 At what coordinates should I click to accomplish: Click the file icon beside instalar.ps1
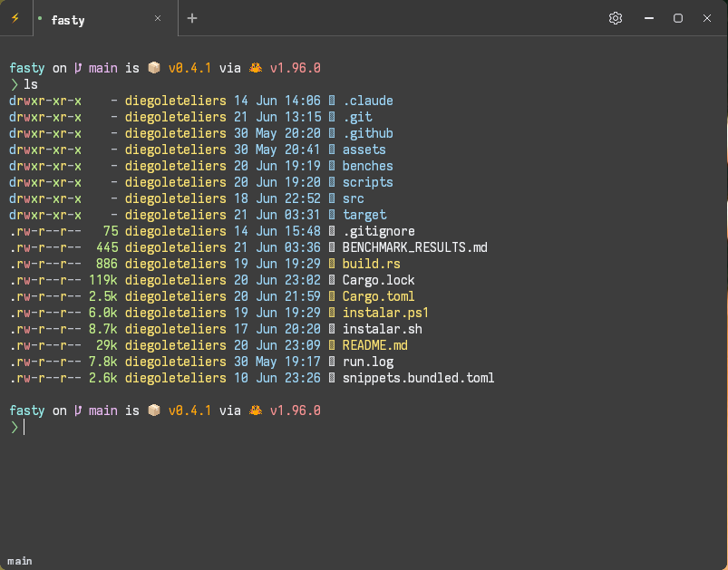coord(332,313)
